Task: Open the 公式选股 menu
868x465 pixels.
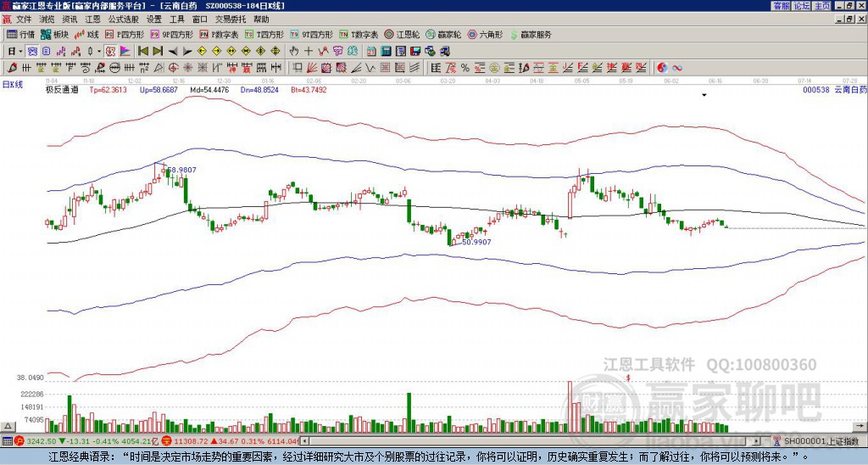Action: 124,20
